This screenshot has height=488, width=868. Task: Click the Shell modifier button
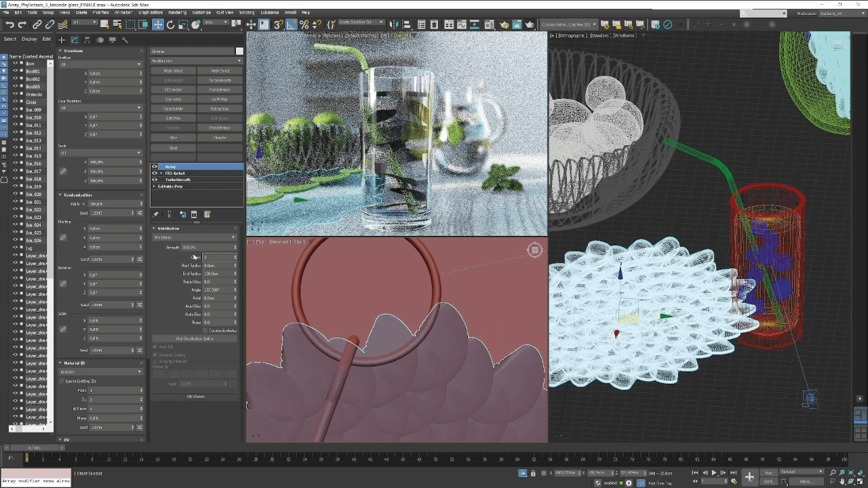[174, 148]
